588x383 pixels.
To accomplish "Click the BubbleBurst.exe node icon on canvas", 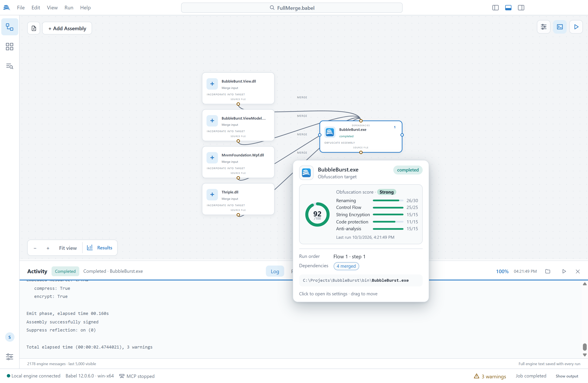I will click(x=330, y=132).
